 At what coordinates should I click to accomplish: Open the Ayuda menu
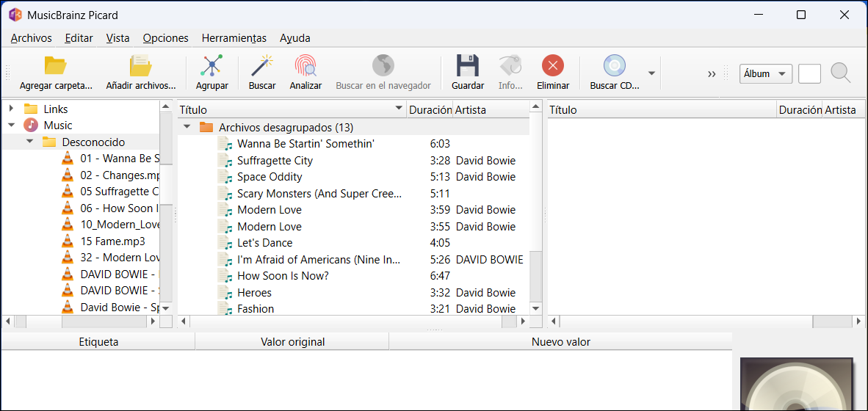(x=295, y=38)
